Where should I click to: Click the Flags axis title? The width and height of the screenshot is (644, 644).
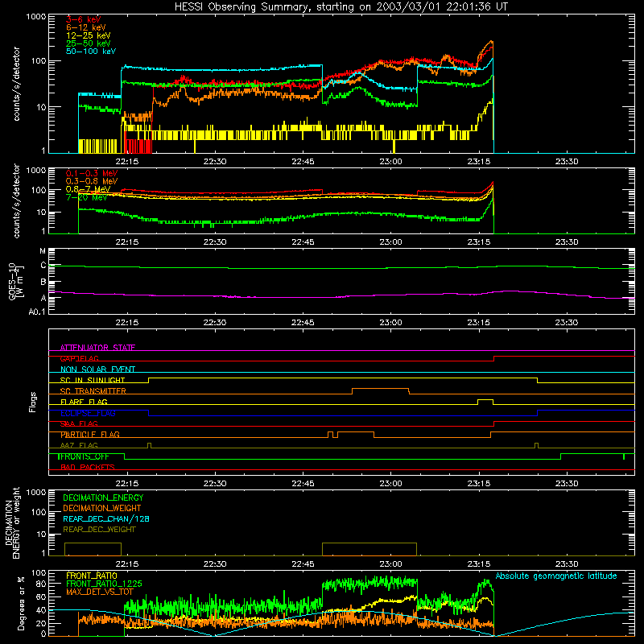pyautogui.click(x=33, y=402)
